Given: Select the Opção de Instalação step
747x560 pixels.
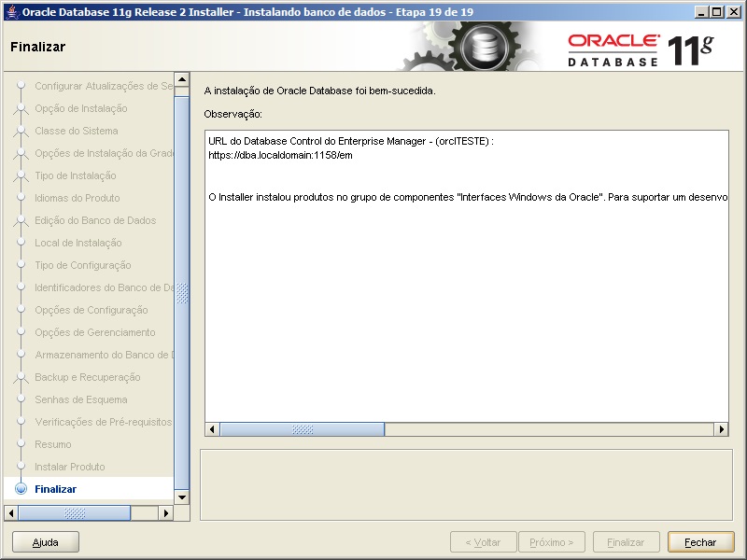Looking at the screenshot, I should tap(81, 108).
